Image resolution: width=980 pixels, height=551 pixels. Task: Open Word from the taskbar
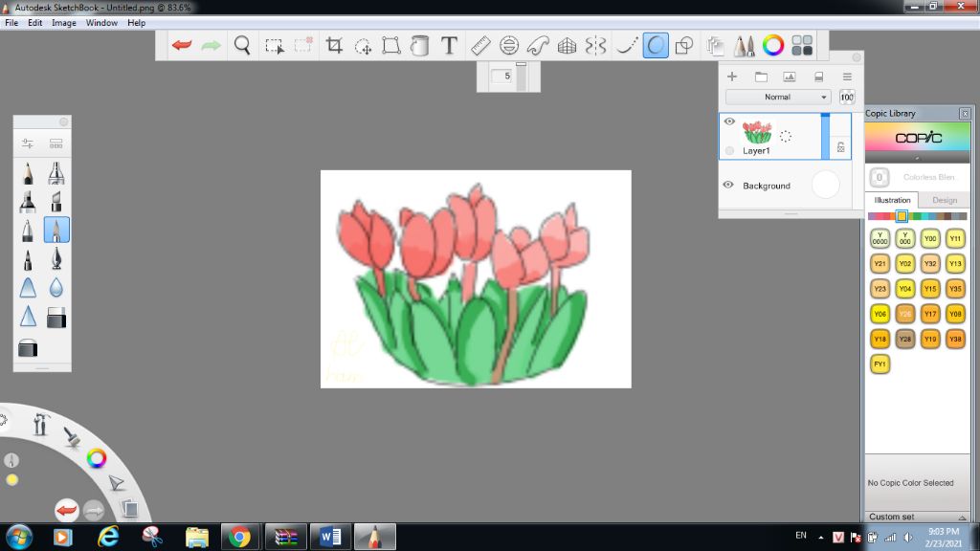[330, 537]
